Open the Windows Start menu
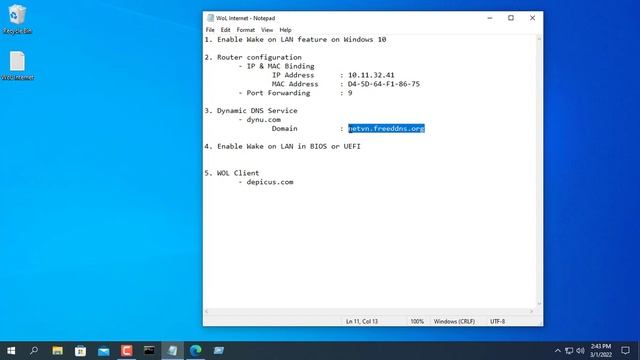The width and height of the screenshot is (640, 360). point(11,351)
